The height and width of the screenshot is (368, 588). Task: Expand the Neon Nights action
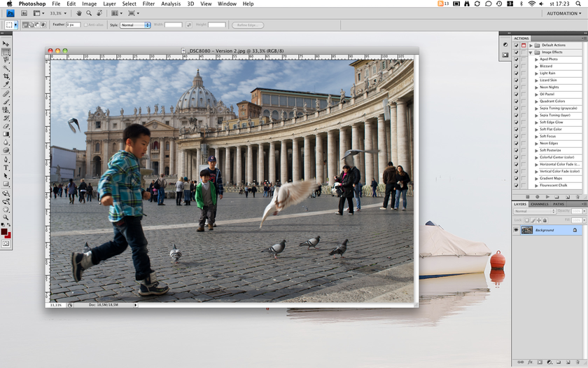click(x=536, y=88)
